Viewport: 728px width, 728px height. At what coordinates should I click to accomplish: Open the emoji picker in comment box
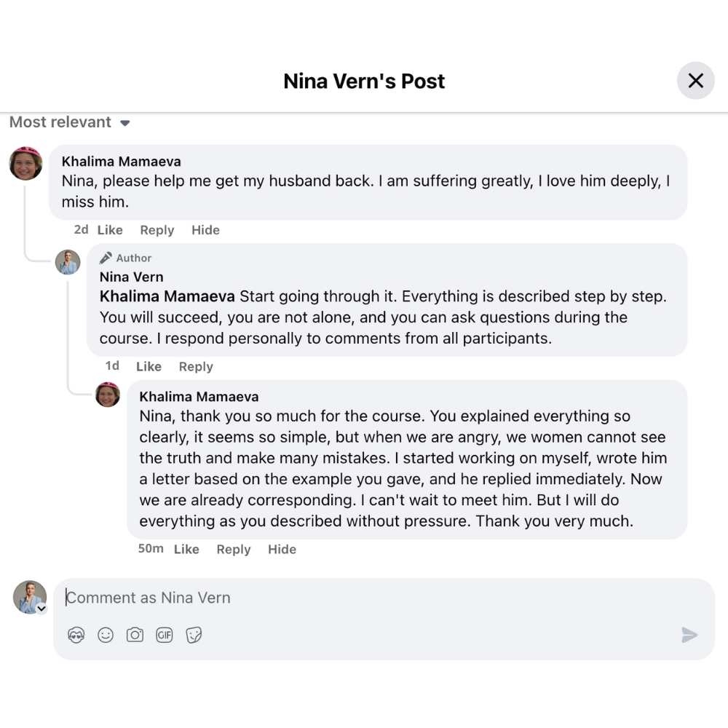(x=106, y=635)
